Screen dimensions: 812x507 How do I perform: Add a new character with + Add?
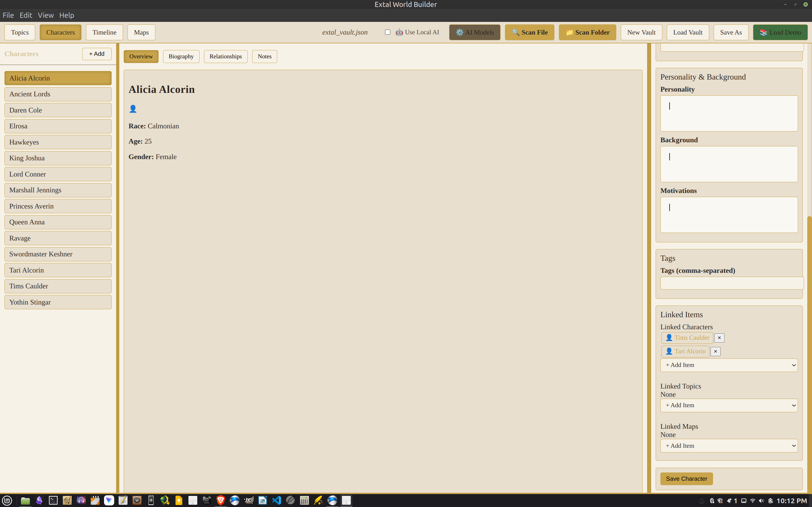pos(97,54)
